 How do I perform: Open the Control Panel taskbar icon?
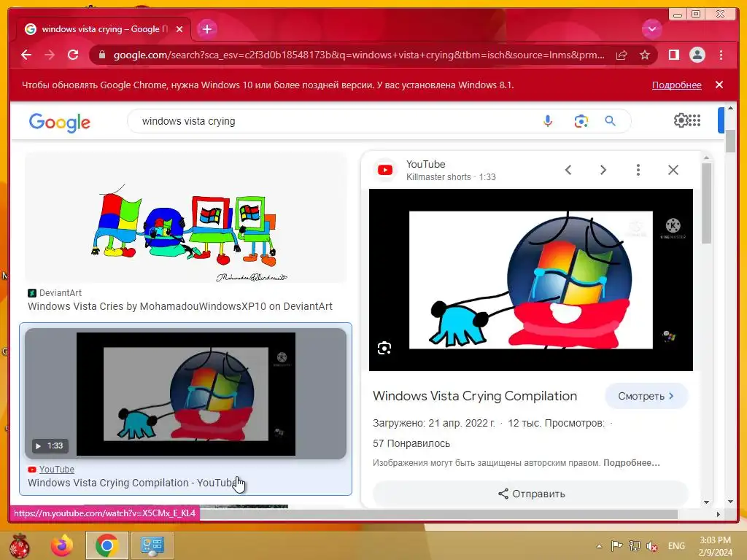(x=152, y=545)
